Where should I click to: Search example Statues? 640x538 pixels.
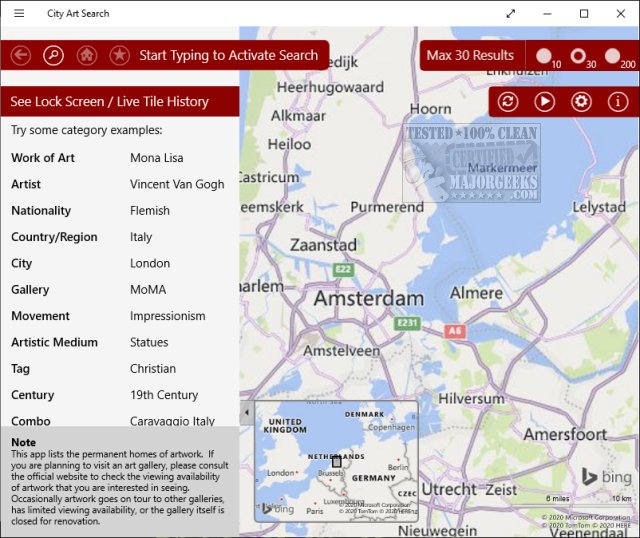tap(149, 342)
